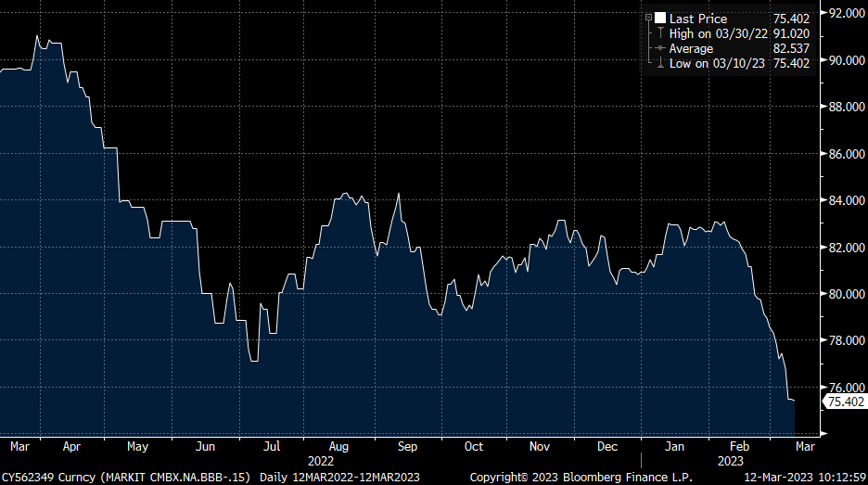Click the Jan month label on x-axis
The height and width of the screenshot is (485, 868).
[x=675, y=446]
